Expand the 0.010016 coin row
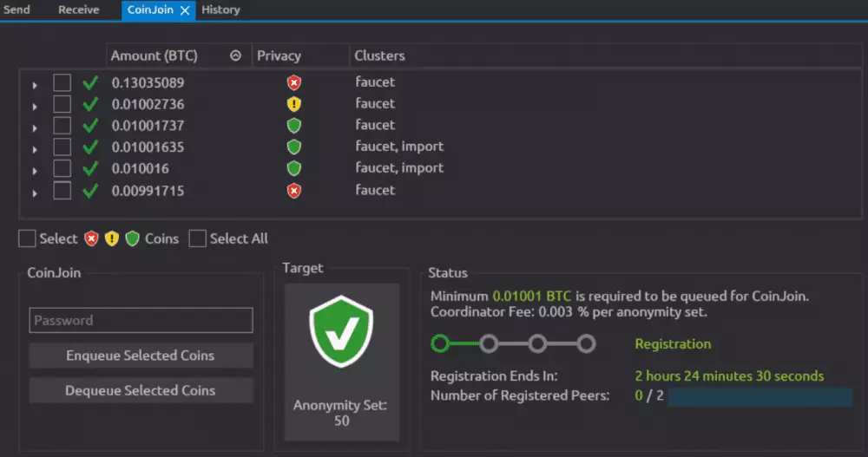This screenshot has width=868, height=457. pos(35,171)
